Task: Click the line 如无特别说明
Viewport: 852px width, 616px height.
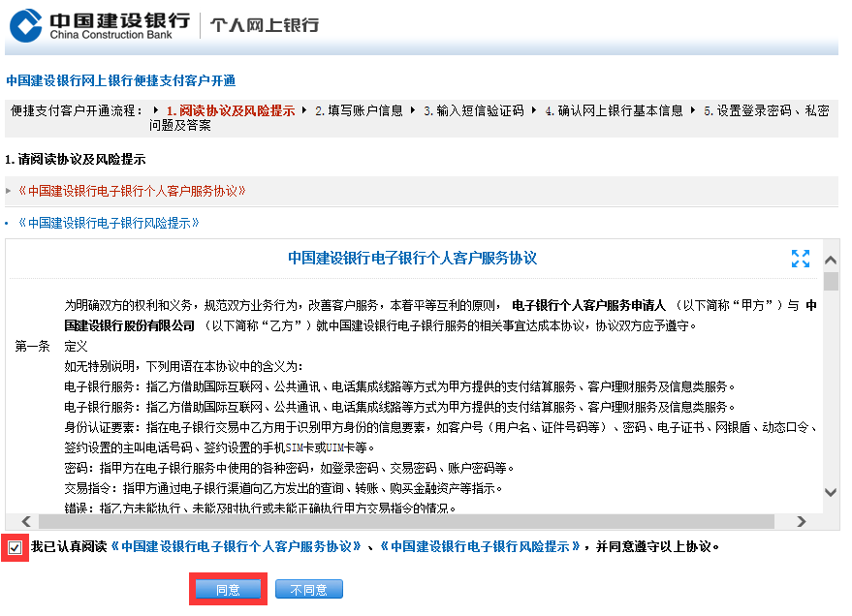Action: [x=183, y=366]
